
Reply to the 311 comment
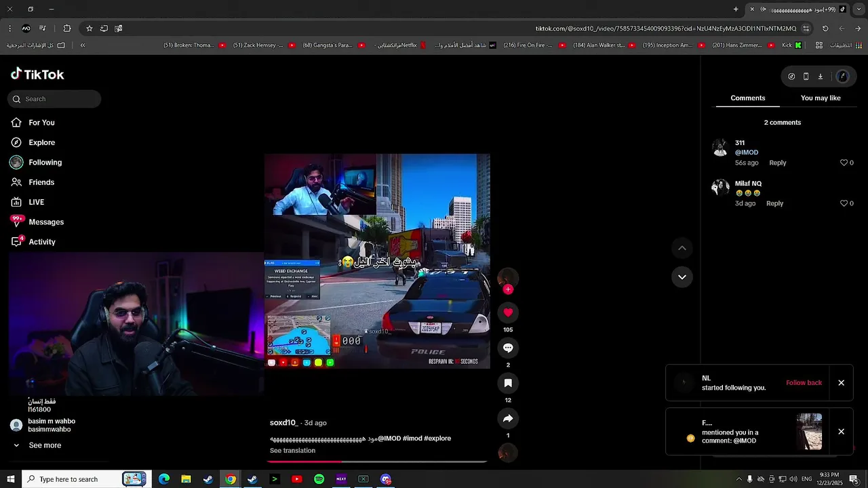coord(777,163)
